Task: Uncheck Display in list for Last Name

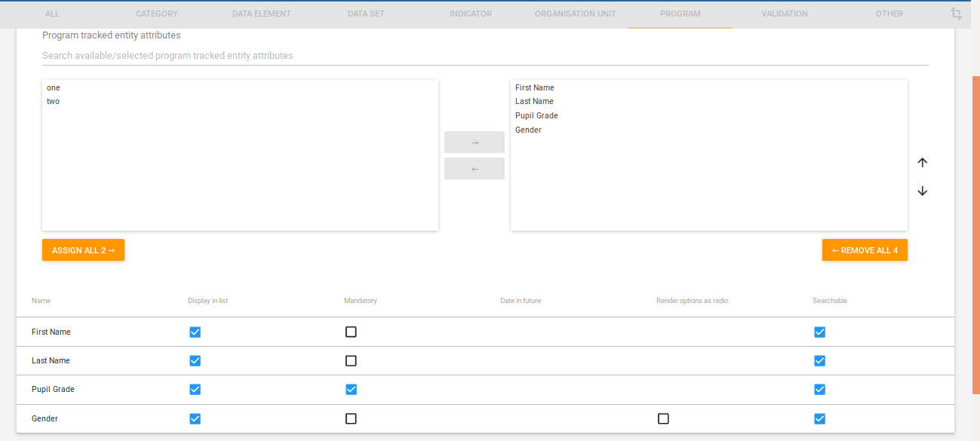Action: click(195, 360)
